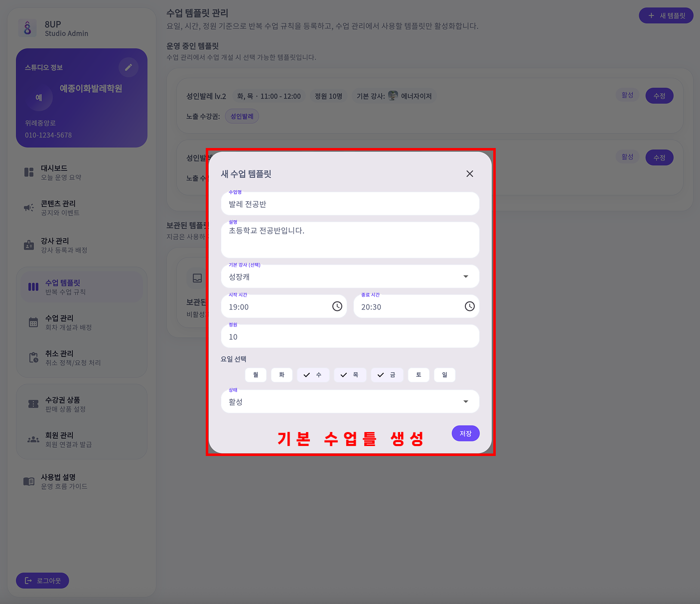This screenshot has width=700, height=604.
Task: Click the phone number 010-1234-5678
Action: (x=48, y=135)
